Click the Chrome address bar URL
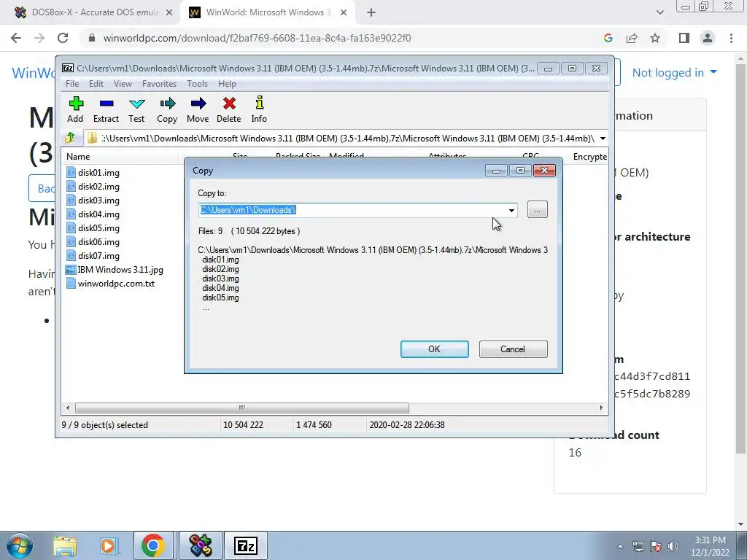This screenshot has height=560, width=747. tap(257, 38)
